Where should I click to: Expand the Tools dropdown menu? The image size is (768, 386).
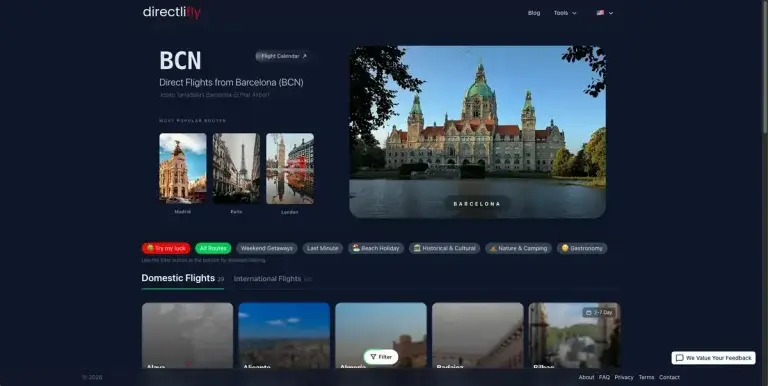(565, 13)
